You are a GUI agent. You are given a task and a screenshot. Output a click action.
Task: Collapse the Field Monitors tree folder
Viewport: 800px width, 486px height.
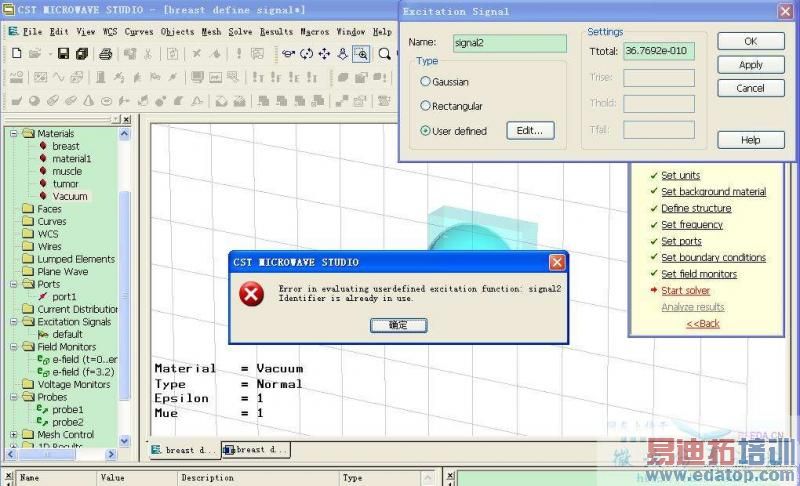click(x=14, y=347)
